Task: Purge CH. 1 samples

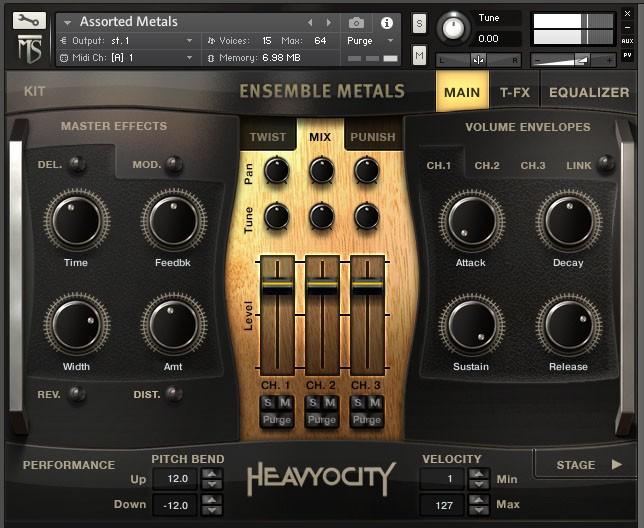Action: (x=276, y=420)
